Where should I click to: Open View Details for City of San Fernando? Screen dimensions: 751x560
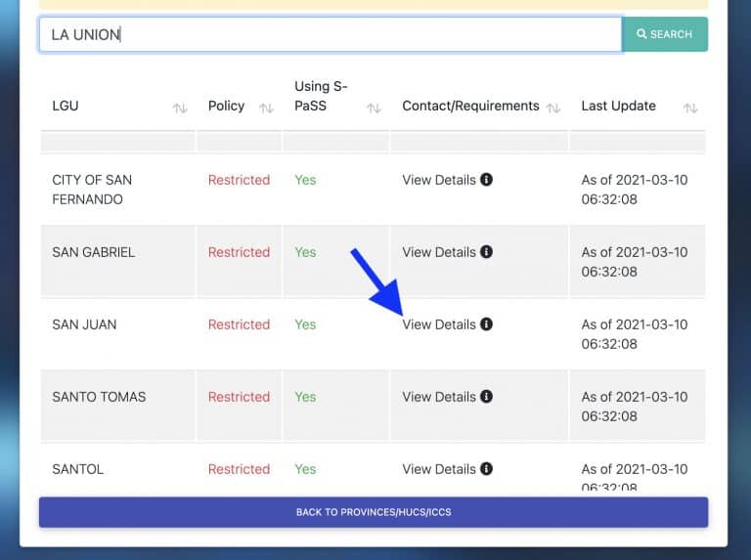coord(439,180)
